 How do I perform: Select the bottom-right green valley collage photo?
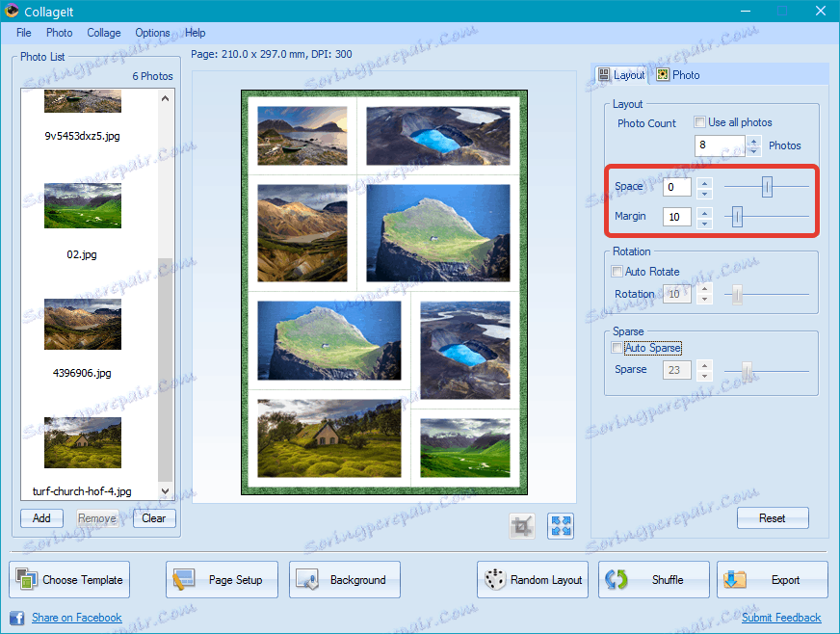(465, 448)
